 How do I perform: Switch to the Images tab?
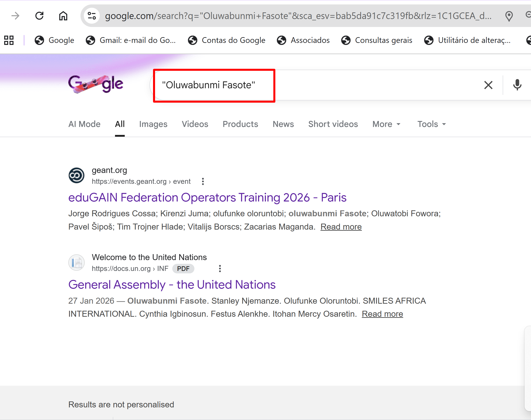153,124
